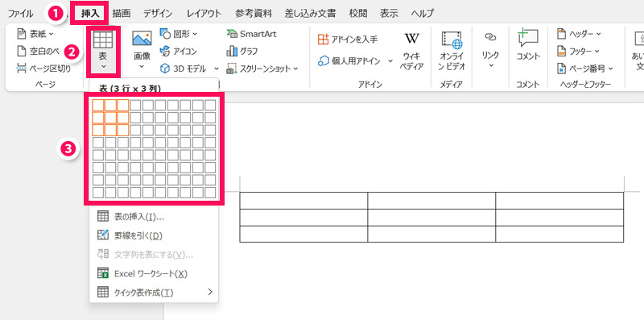Viewport: 644px width, 320px height.
Task: Open the ページ番号 dropdown
Action: 610,69
